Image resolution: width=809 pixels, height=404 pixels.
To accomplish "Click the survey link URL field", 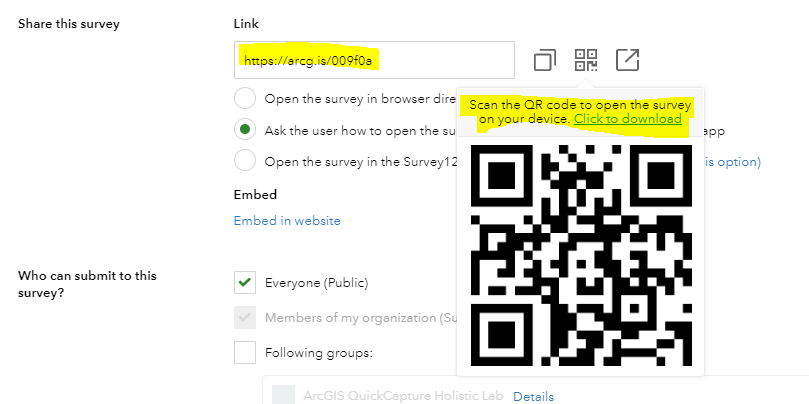I will click(373, 60).
